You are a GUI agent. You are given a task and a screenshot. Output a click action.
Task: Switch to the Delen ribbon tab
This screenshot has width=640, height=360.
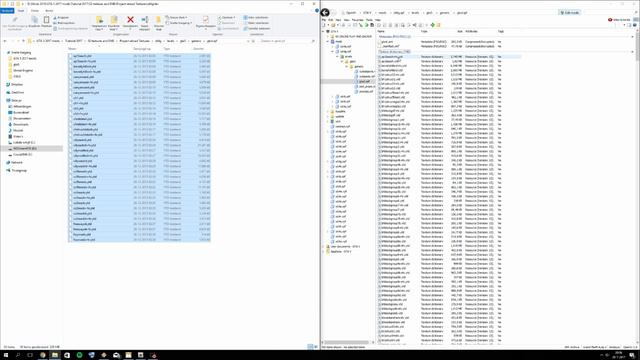click(x=35, y=11)
